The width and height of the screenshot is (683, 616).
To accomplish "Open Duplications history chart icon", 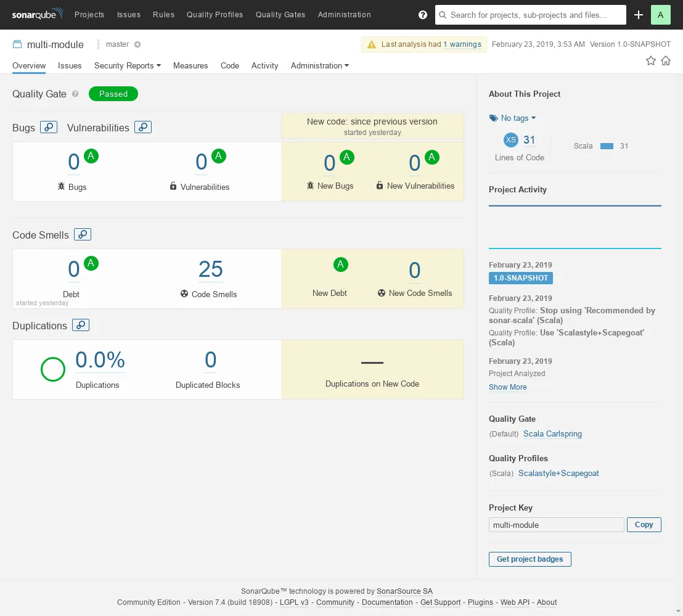I will pyautogui.click(x=81, y=325).
